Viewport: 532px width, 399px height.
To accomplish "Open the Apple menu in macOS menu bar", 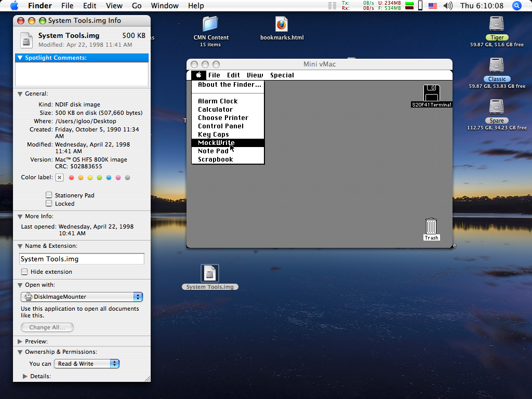I will pos(14,6).
